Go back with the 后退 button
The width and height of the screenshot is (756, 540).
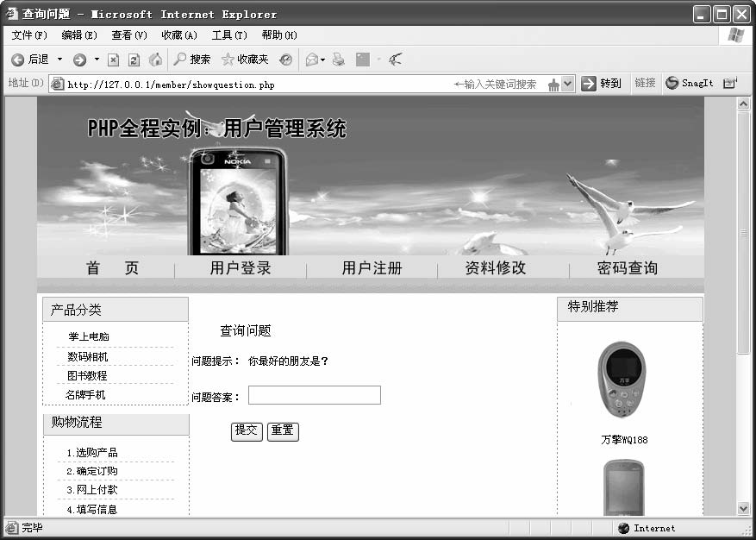point(30,60)
